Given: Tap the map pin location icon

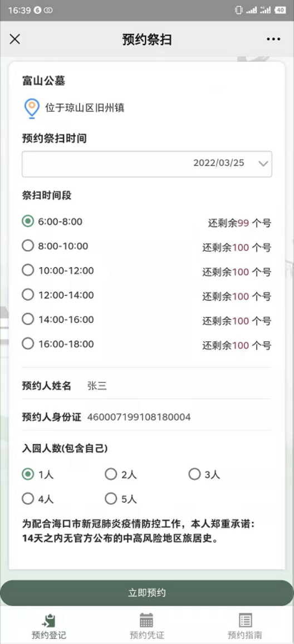Looking at the screenshot, I should 32,109.
